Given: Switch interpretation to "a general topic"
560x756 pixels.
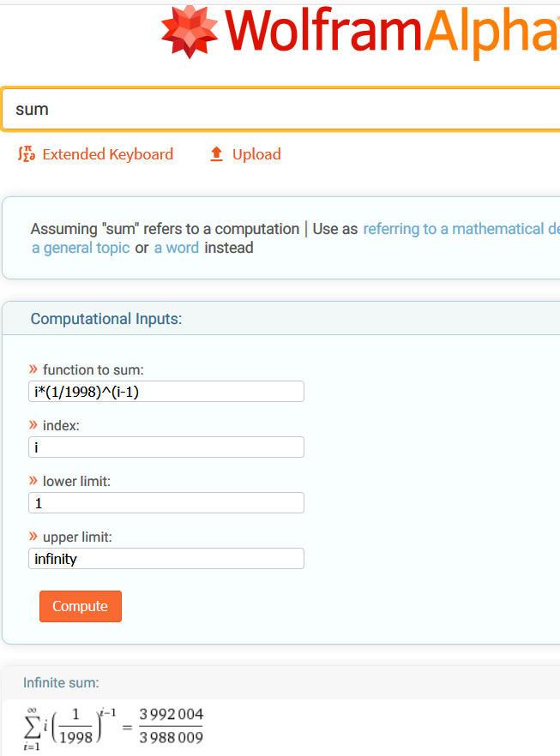Looking at the screenshot, I should pyautogui.click(x=81, y=248).
